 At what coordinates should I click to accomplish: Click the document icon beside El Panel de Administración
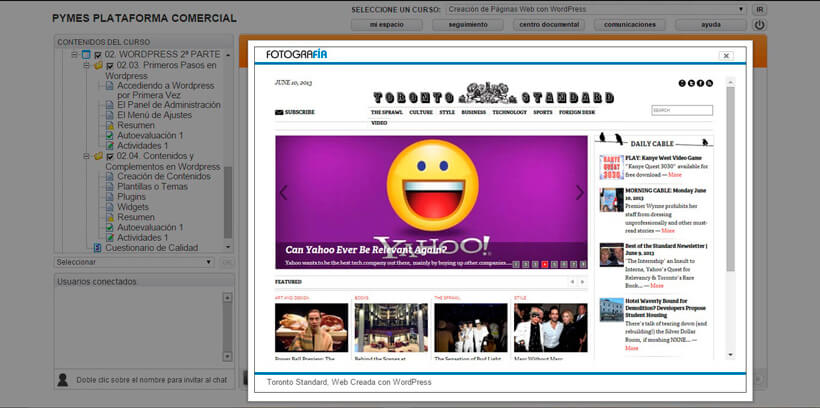click(x=109, y=105)
